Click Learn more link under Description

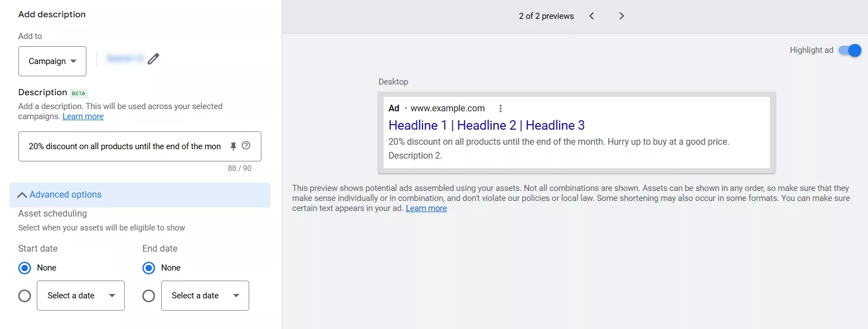pyautogui.click(x=83, y=116)
